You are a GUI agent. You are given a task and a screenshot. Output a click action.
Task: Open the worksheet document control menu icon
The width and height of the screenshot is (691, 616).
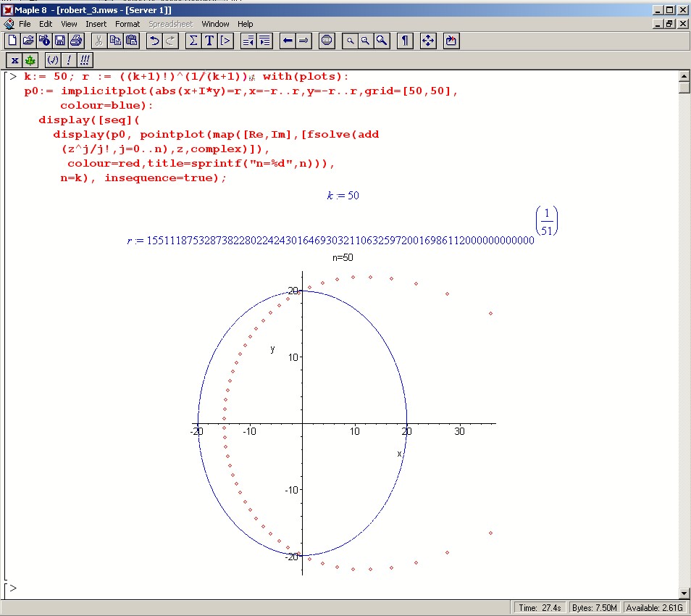pos(9,24)
